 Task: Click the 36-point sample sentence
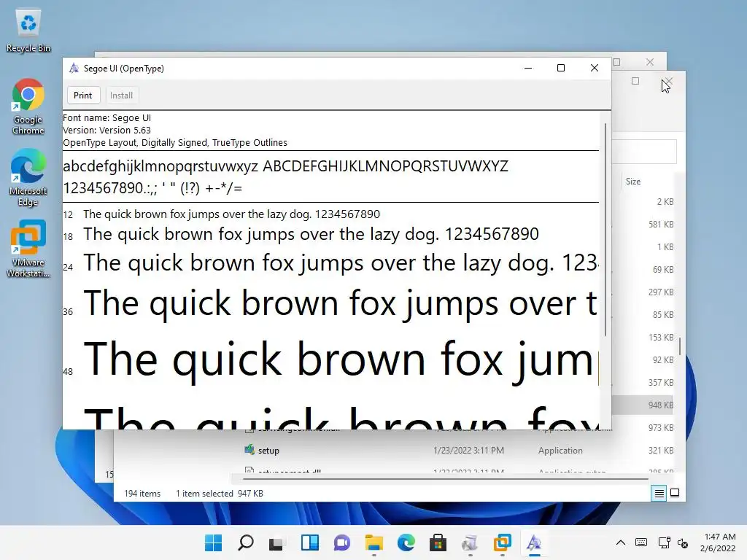pos(340,303)
